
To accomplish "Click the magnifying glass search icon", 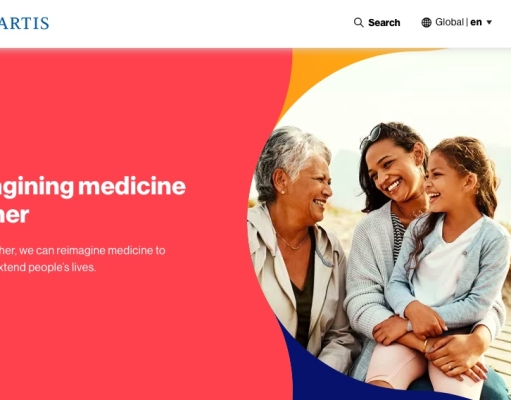I will point(359,23).
